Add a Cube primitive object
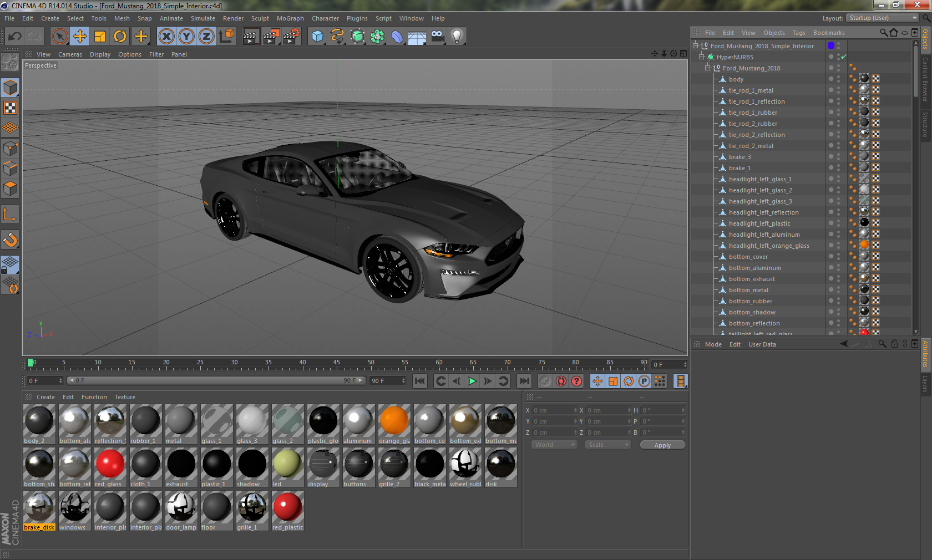This screenshot has height=560, width=932. click(317, 37)
